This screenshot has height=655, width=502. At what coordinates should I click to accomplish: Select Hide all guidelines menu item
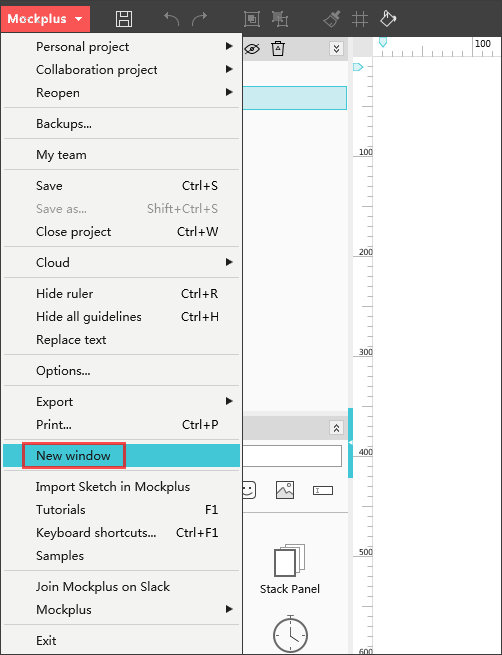(121, 317)
